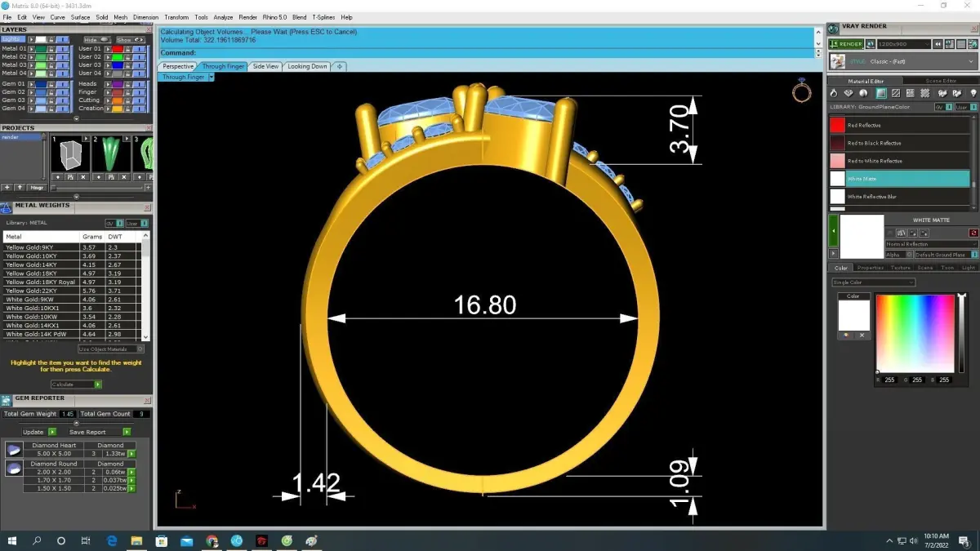This screenshot has height=551, width=980.
Task: Select the highlighted ground plane material icon
Action: (881, 93)
